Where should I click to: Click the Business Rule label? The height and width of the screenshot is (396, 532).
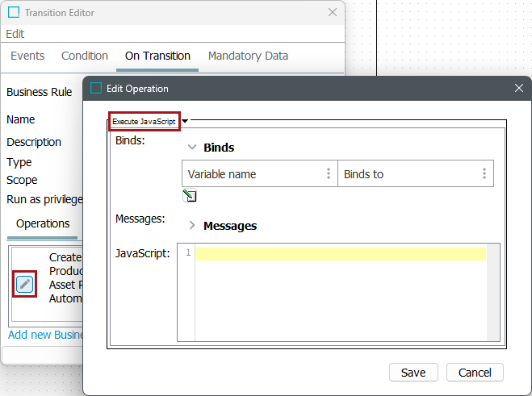coord(39,92)
